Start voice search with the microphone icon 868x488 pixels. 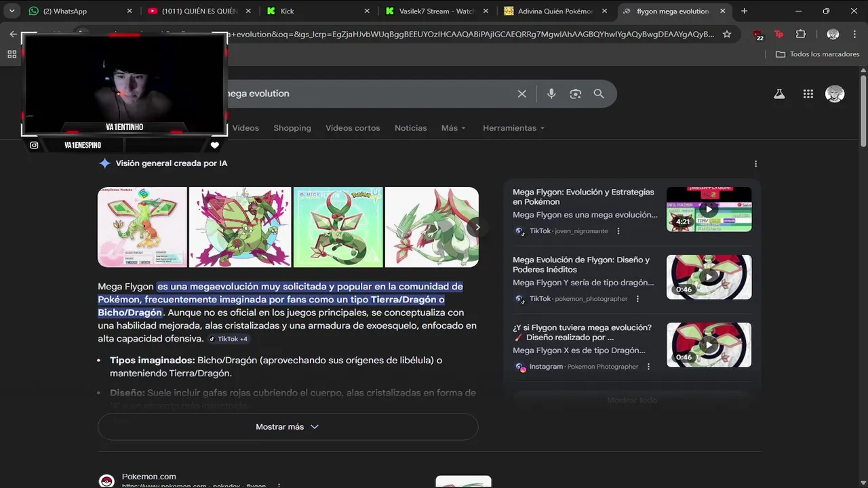pyautogui.click(x=551, y=94)
